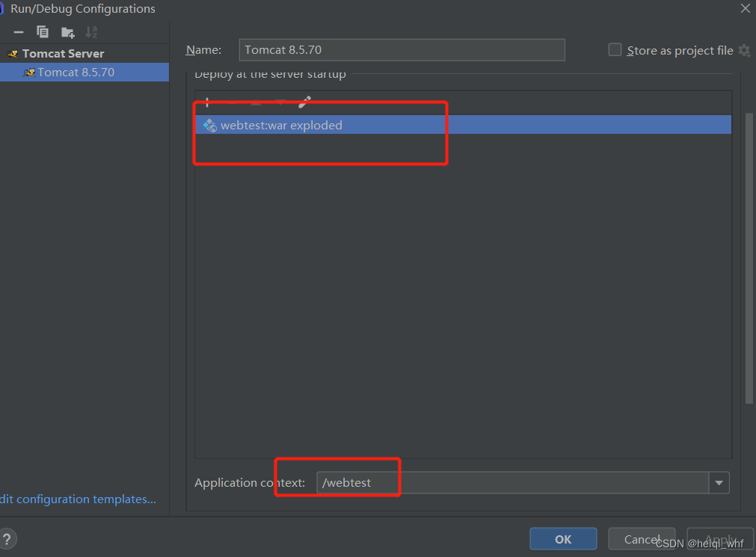Enable Store as project file checkbox

coord(615,49)
